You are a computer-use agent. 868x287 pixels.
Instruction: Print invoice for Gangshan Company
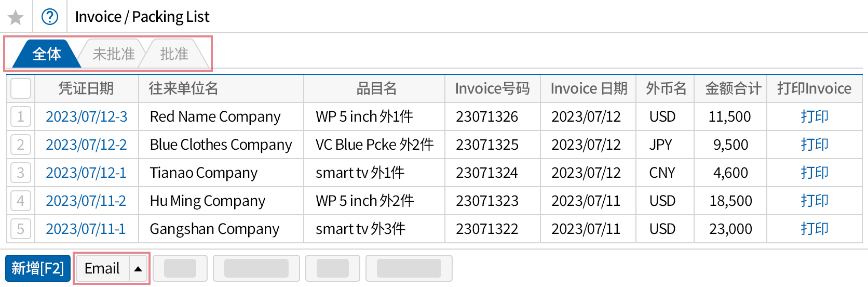[814, 229]
